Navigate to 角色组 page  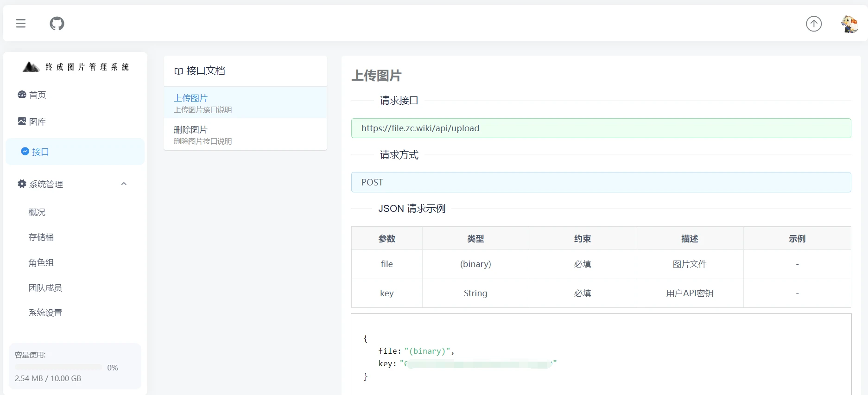[x=41, y=263]
